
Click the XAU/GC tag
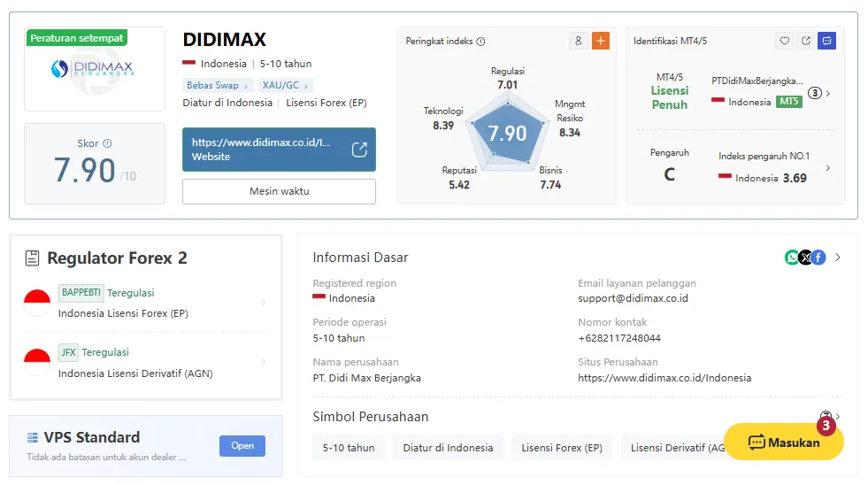[285, 85]
